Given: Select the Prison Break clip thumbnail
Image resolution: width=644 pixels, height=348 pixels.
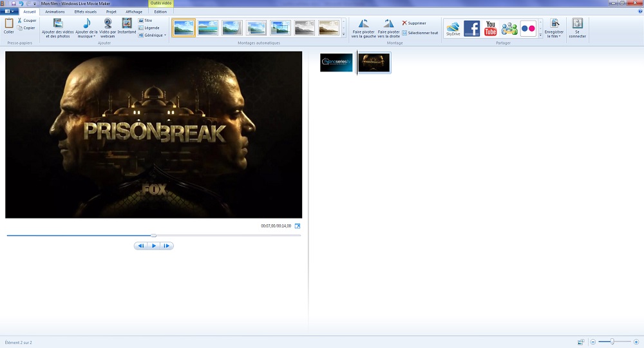Looking at the screenshot, I should coord(374,63).
